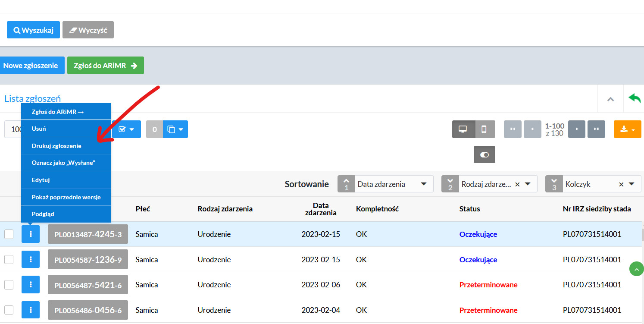Expand the Data zdarzenia sorting dropdown
The width and height of the screenshot is (644, 324).
pyautogui.click(x=423, y=184)
